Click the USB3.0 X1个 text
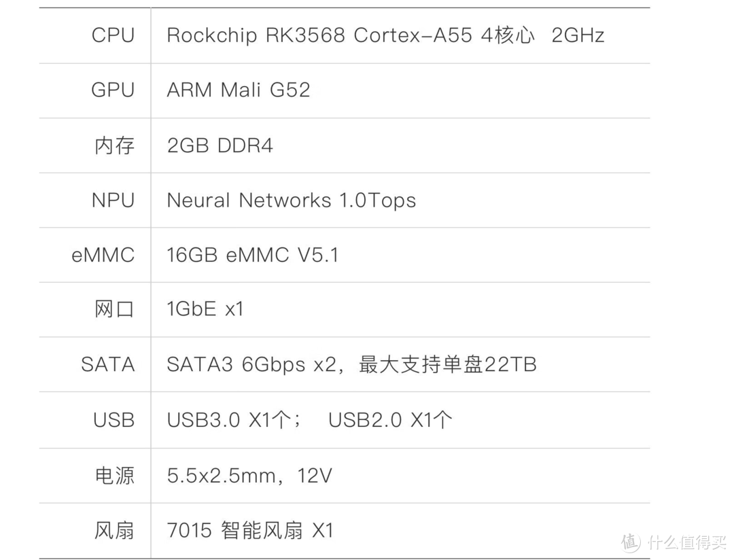 tap(234, 420)
